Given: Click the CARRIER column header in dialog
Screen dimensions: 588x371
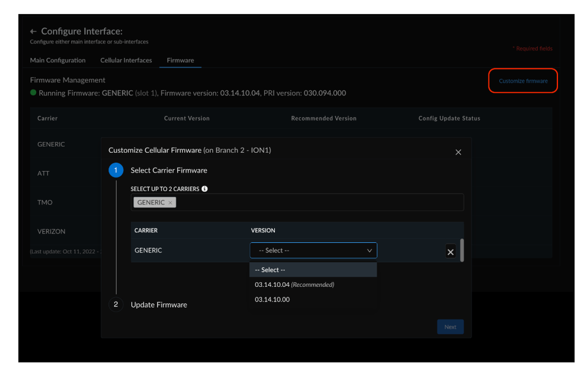Looking at the screenshot, I should tap(146, 230).
